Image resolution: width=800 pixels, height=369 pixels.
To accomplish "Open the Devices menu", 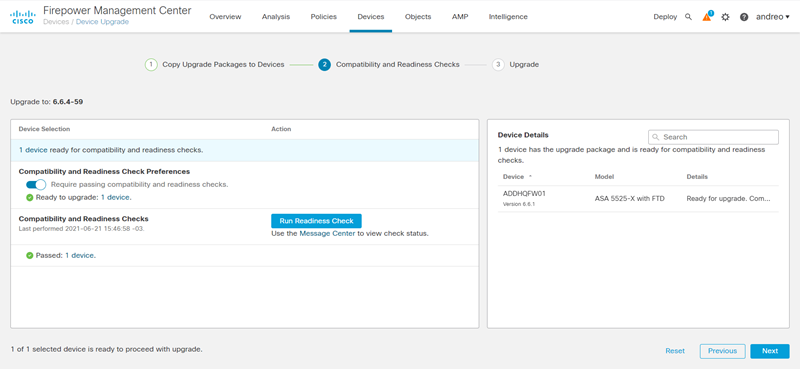I will point(371,17).
